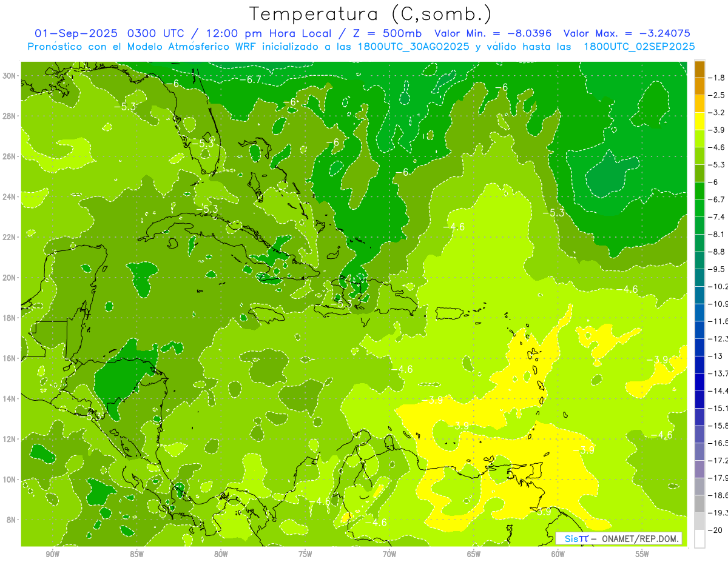This screenshot has height=562, width=728.
Task: Click the 65W longitude axis label
Action: (x=474, y=555)
